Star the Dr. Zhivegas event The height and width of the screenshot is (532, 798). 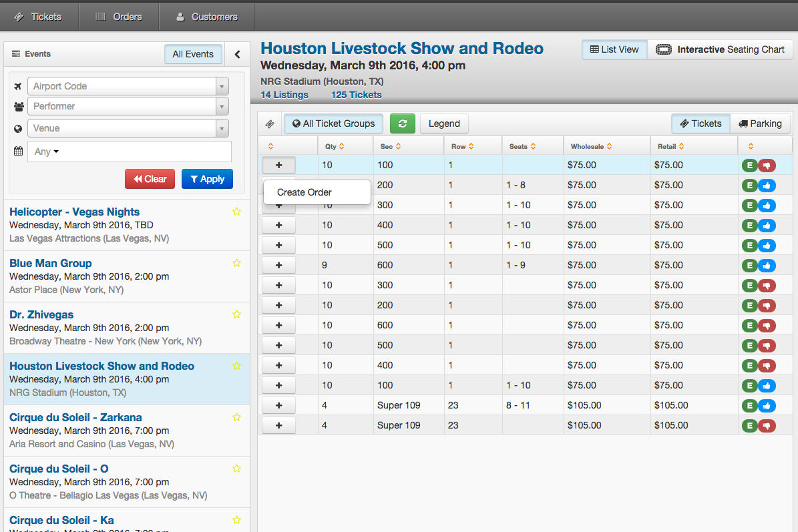[x=236, y=314]
